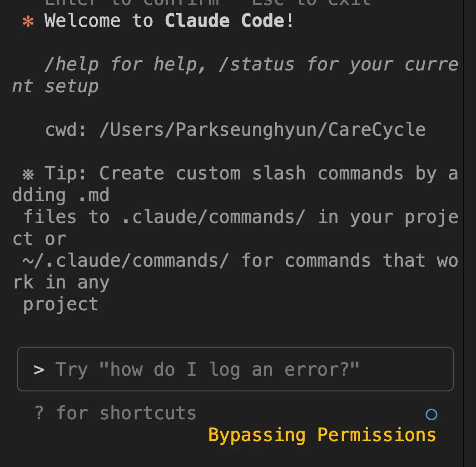
Task: Click the blue circle status indicator
Action: (x=431, y=414)
